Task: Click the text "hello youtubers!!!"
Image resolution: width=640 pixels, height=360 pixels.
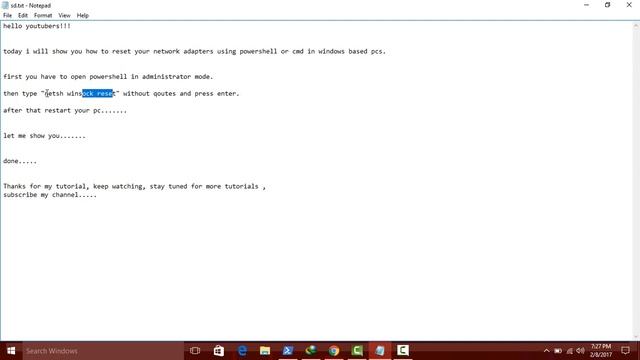Action: click(37, 26)
